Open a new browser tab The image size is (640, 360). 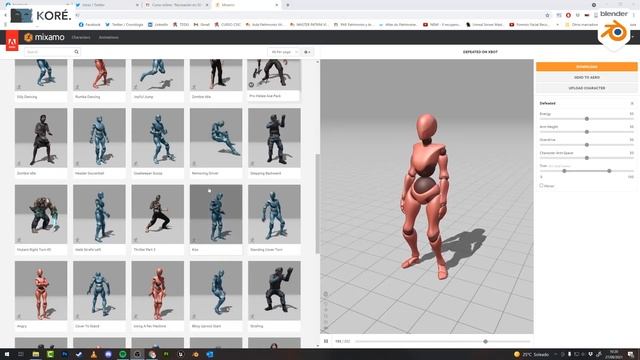[x=288, y=5]
